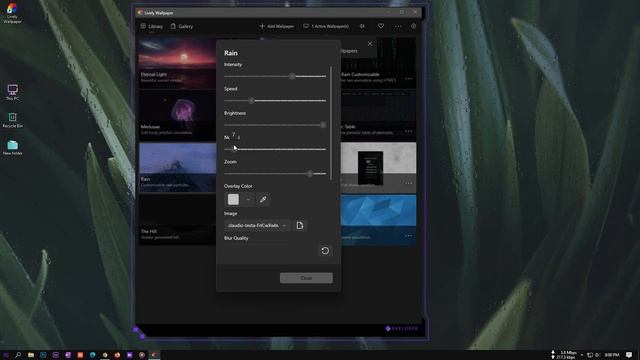Open File Explorer from the taskbar
Viewport: 640px width, 360px height.
click(x=31, y=355)
